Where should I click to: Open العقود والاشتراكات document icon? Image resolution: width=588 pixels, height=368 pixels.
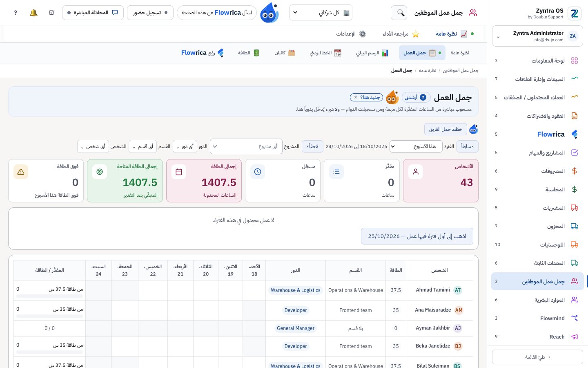point(575,116)
